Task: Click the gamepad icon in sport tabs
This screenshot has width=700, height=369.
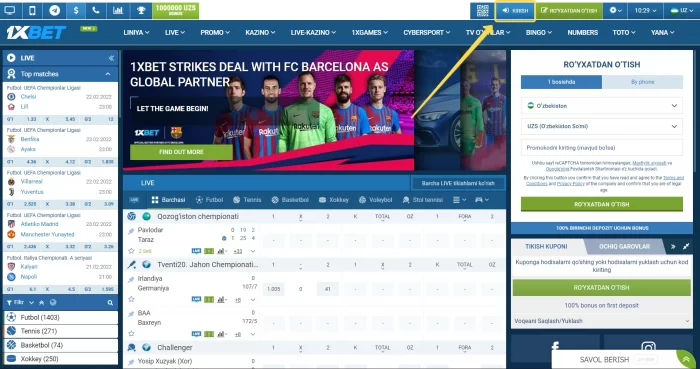Action: pyautogui.click(x=479, y=200)
